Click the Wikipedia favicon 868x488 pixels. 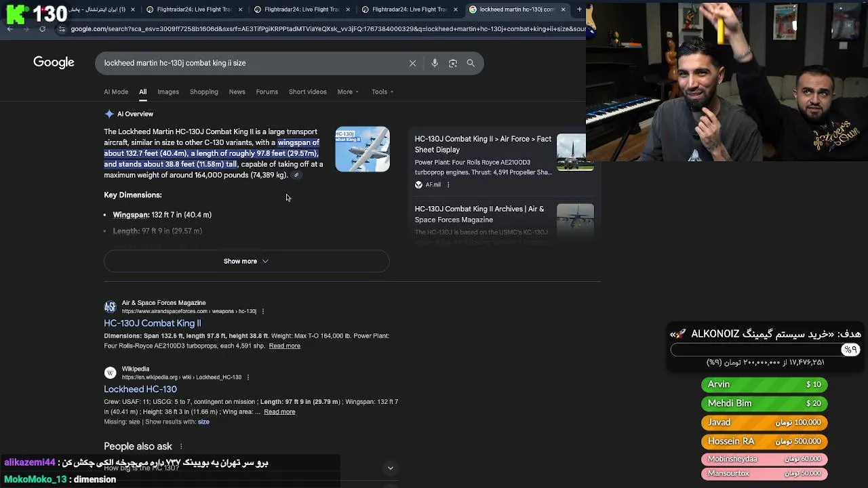pos(110,373)
